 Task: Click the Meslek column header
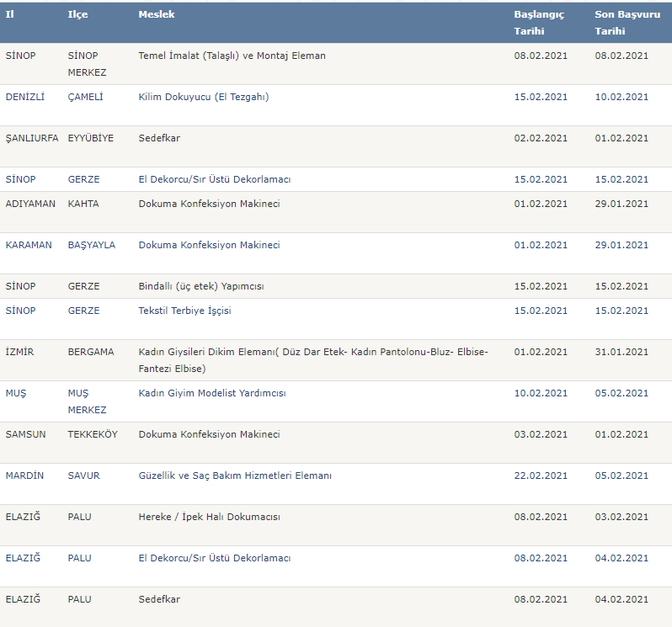coord(157,14)
